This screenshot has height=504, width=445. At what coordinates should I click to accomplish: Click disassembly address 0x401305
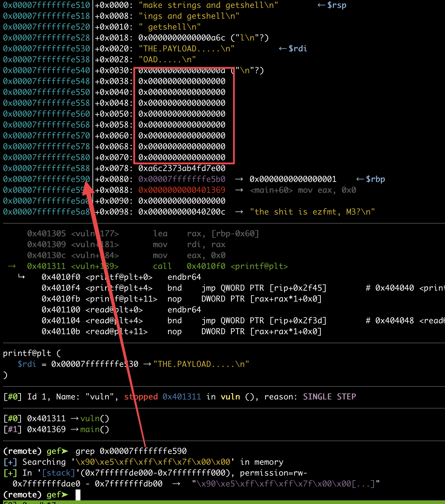coord(47,234)
